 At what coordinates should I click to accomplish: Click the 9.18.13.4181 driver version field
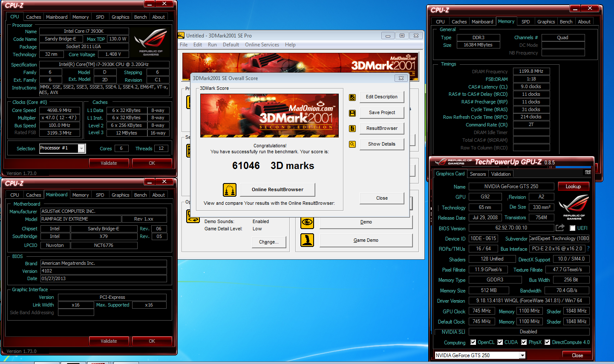[529, 301]
